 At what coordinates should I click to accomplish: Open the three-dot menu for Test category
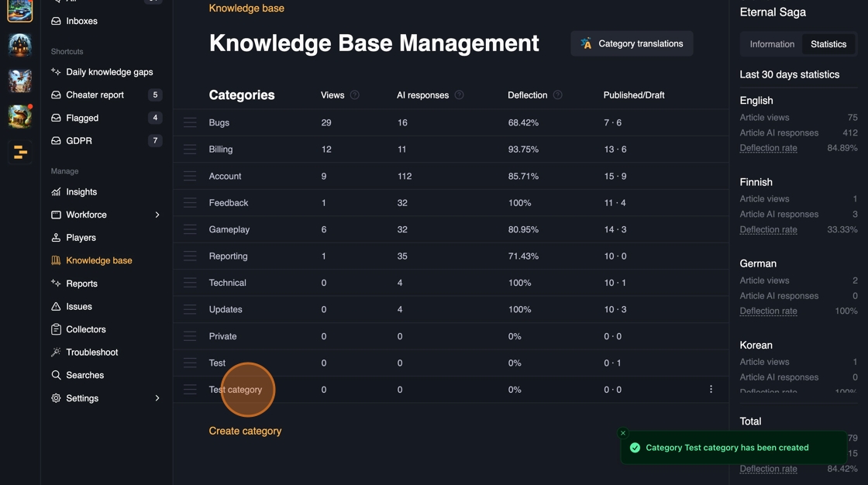(711, 390)
